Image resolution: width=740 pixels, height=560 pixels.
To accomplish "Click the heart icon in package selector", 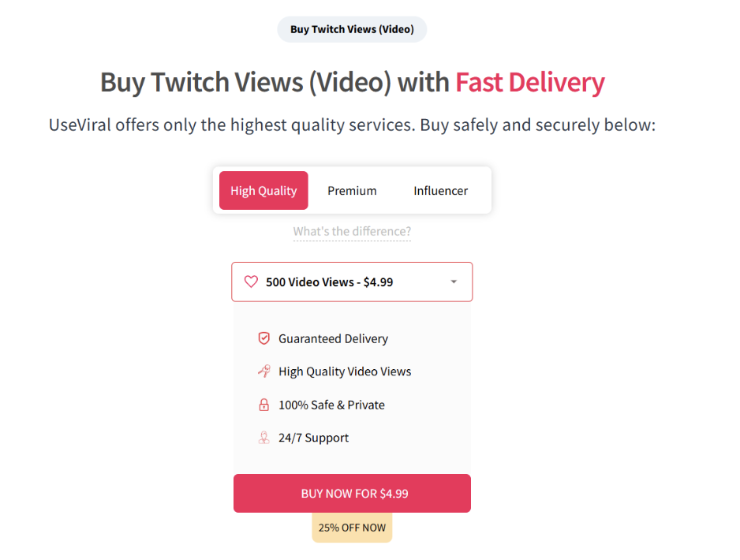I will (251, 282).
